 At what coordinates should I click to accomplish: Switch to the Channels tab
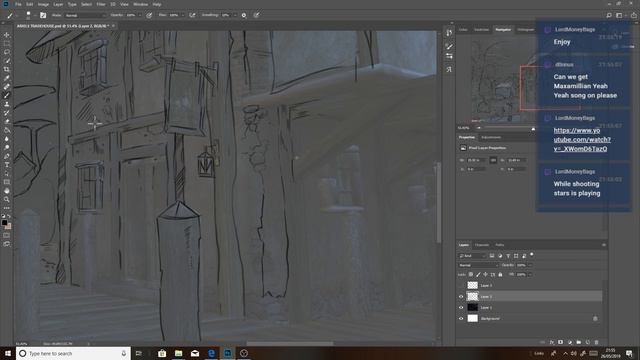pos(482,245)
